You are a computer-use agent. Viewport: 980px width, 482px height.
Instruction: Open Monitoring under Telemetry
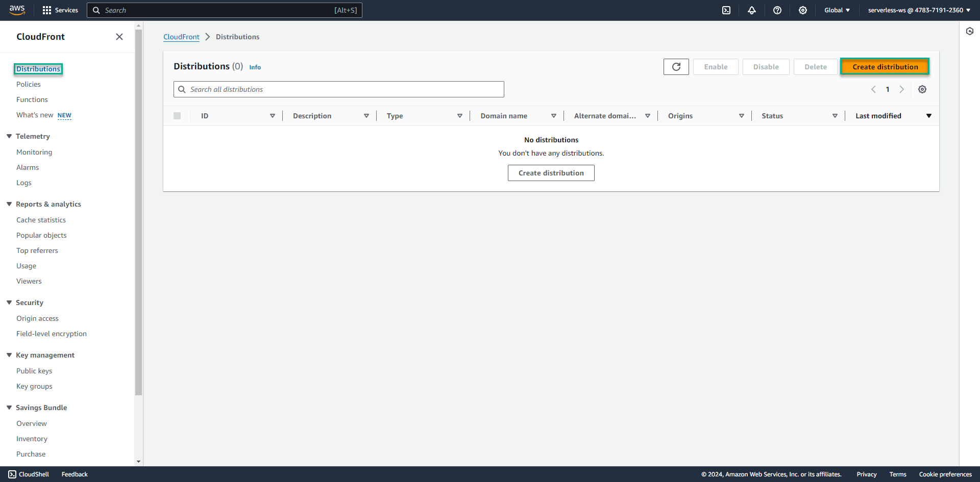click(34, 152)
